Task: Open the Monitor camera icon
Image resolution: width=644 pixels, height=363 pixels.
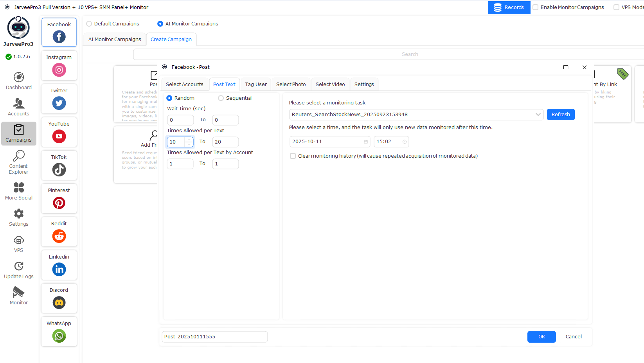Action: click(x=18, y=293)
